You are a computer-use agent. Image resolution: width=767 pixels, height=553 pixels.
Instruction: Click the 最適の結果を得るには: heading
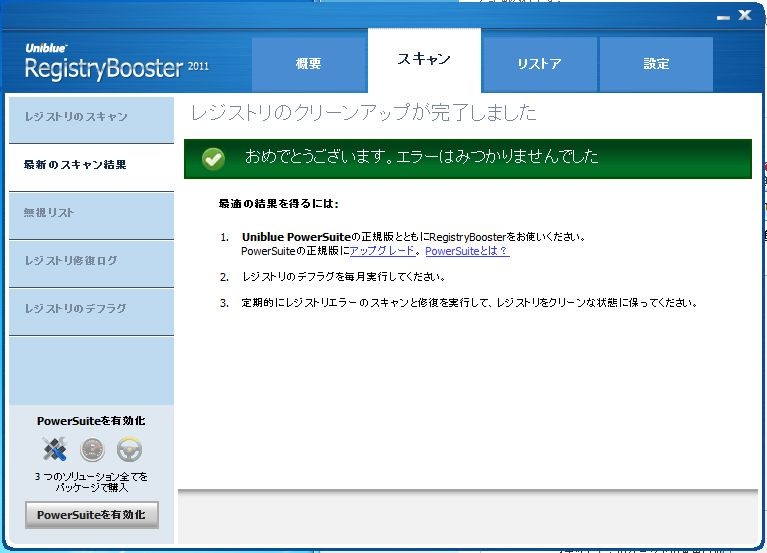coord(278,203)
